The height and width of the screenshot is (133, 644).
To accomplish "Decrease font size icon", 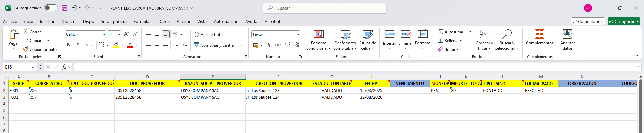I will click(x=135, y=34).
